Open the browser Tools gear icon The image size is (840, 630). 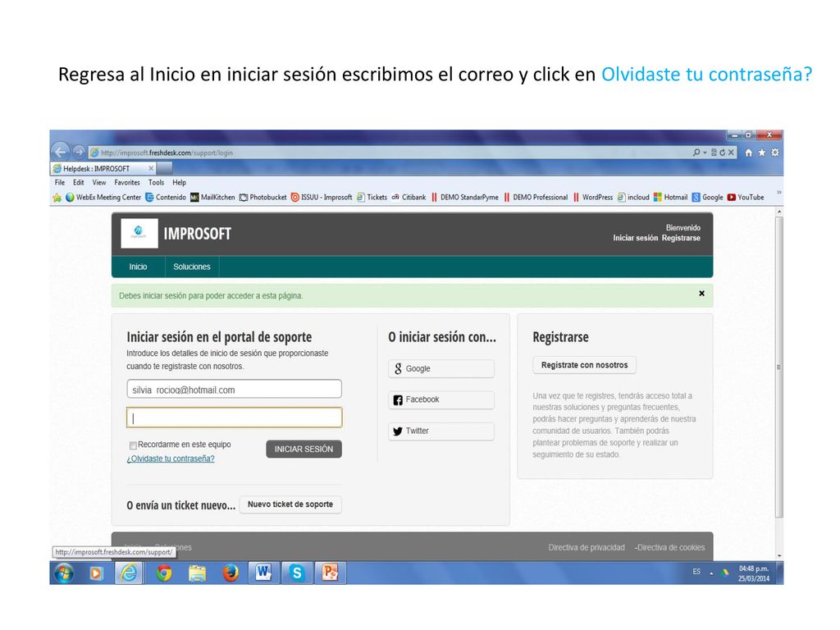[774, 153]
